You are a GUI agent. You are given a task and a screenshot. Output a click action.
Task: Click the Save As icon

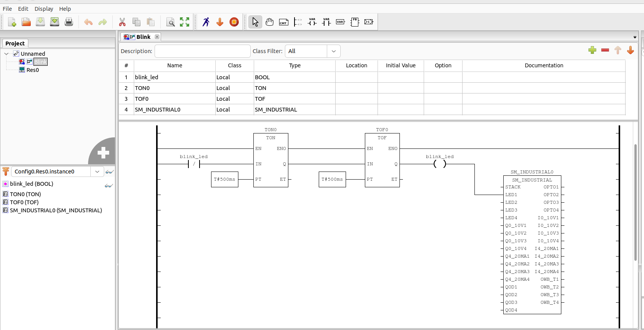tap(55, 22)
